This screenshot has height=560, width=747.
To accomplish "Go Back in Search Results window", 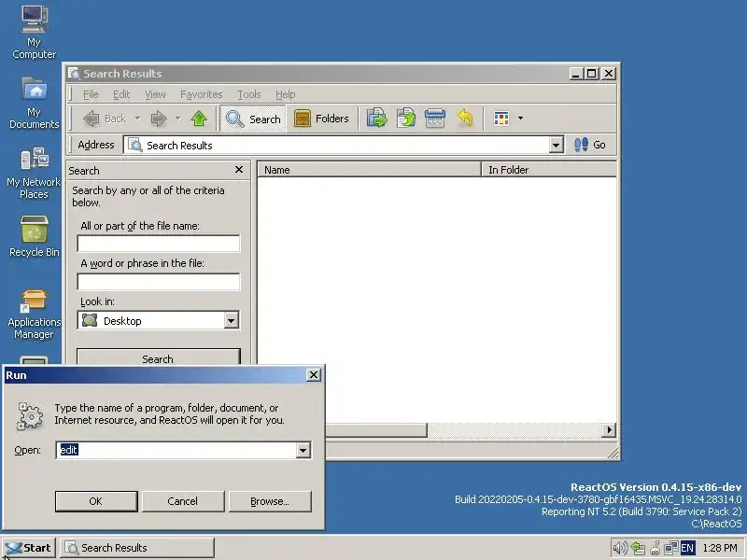I will [x=106, y=119].
